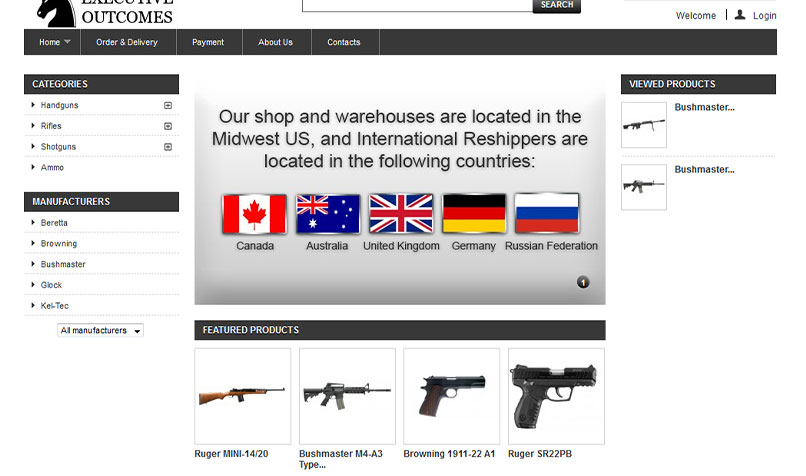Click the Bushmaster M4-A3 Type... title link
806x476 pixels.
[x=341, y=459]
